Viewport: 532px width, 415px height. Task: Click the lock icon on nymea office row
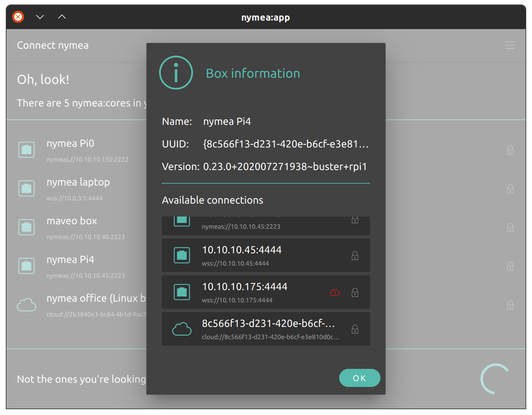[x=510, y=305]
